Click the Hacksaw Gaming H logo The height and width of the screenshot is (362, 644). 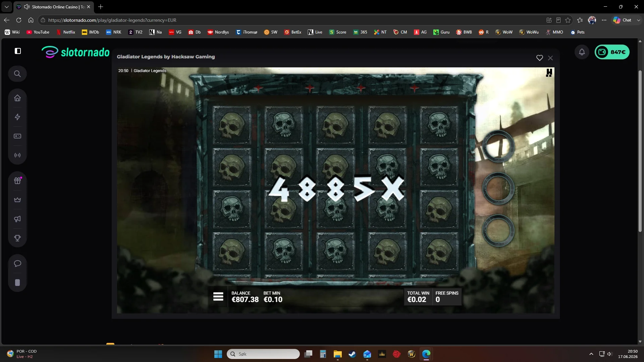tap(549, 73)
